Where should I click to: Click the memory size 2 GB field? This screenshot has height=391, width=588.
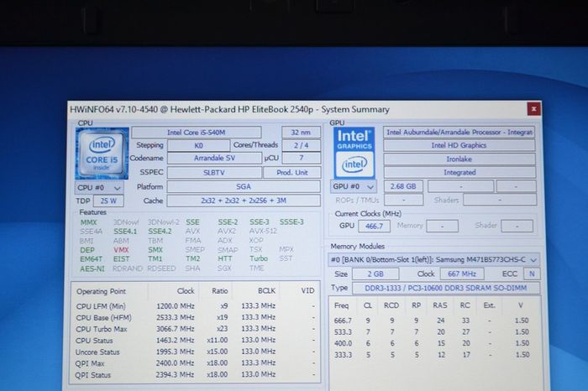pyautogui.click(x=375, y=274)
